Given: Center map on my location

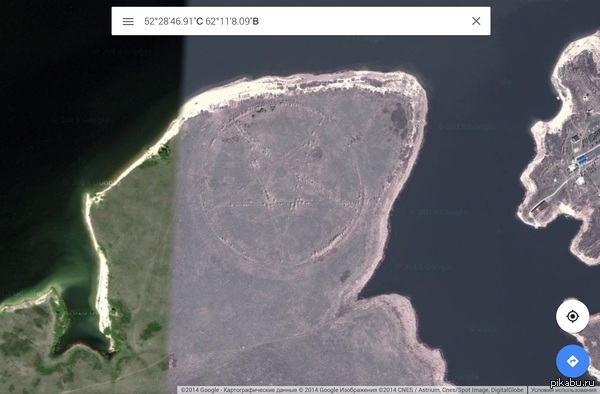Looking at the screenshot, I should [x=572, y=316].
